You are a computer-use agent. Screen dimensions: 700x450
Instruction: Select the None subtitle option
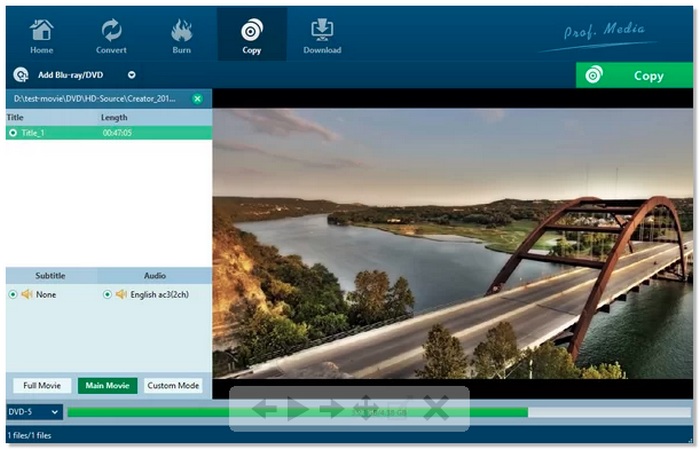(13, 295)
